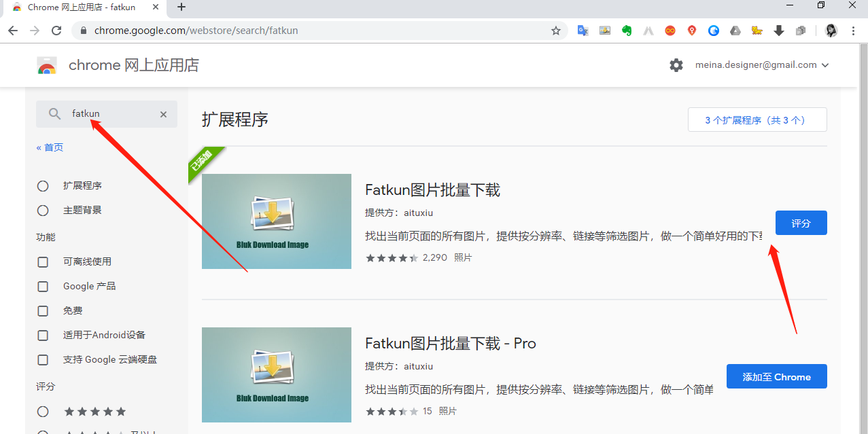
Task: Enable 支持 Google 云端硬盘 filter
Action: 43,360
